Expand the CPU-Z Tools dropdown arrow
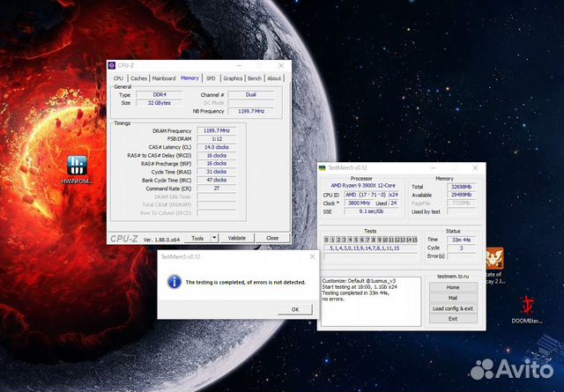Screen dimensions: 564x392 pos(214,238)
